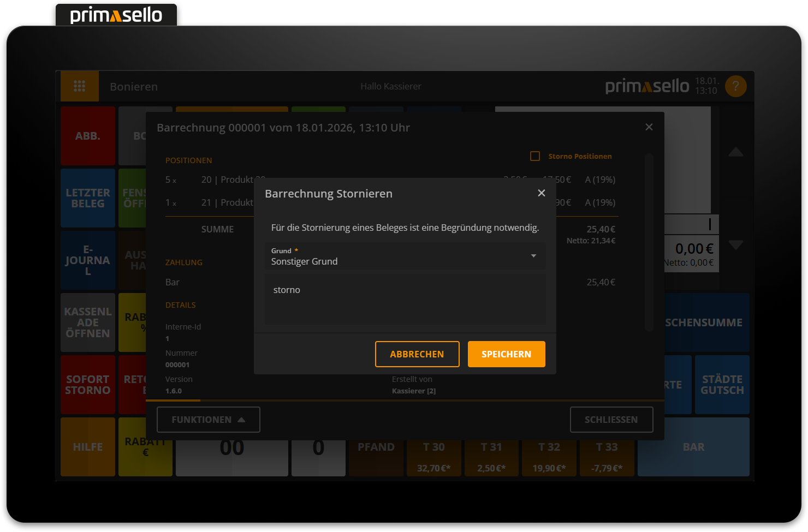Open the app grid menu icon

pos(80,86)
